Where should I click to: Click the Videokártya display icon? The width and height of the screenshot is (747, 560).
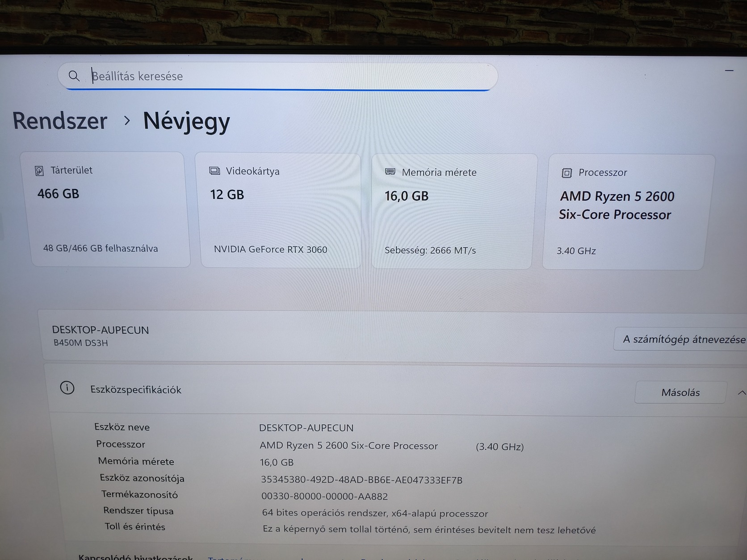[x=214, y=171]
